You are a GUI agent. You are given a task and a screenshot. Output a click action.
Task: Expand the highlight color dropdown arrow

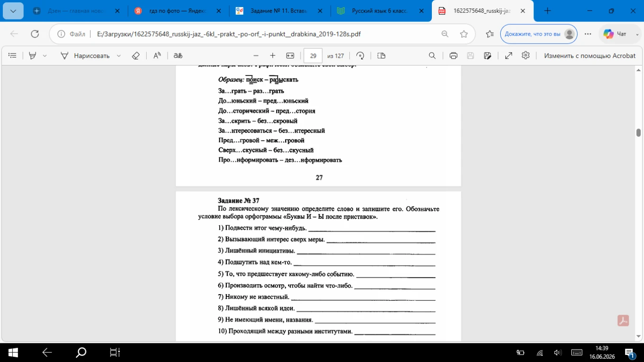(x=45, y=56)
